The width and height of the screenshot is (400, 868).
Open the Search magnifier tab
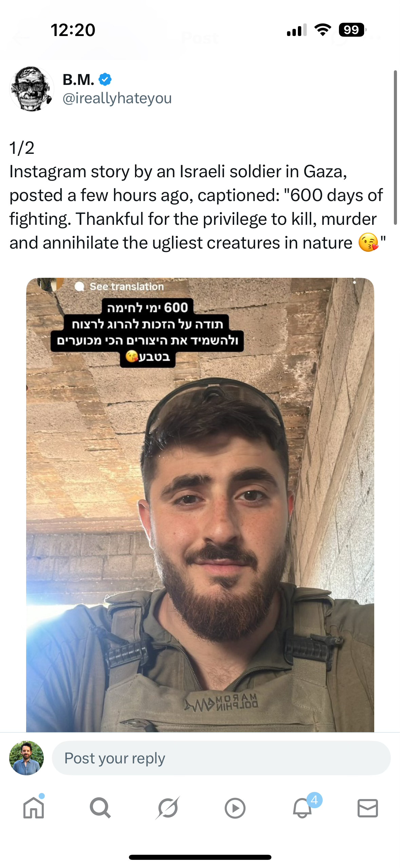pos(100,808)
